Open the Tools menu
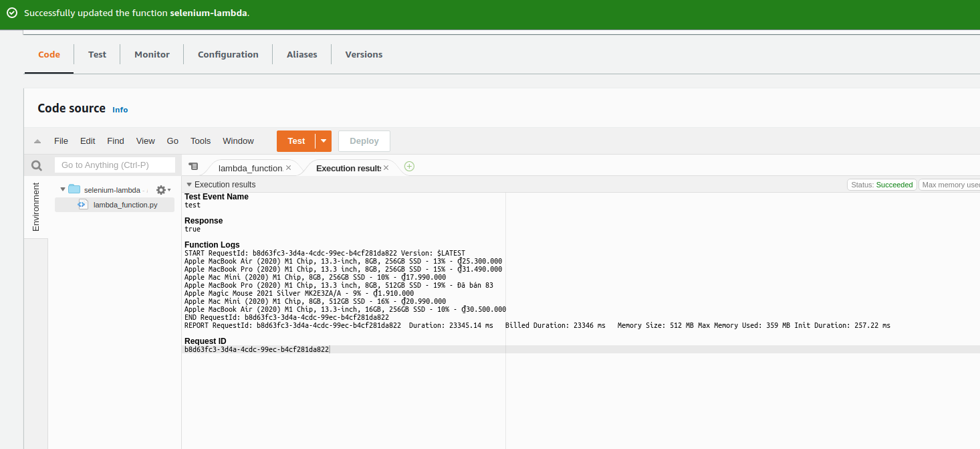980x449 pixels. coord(201,141)
